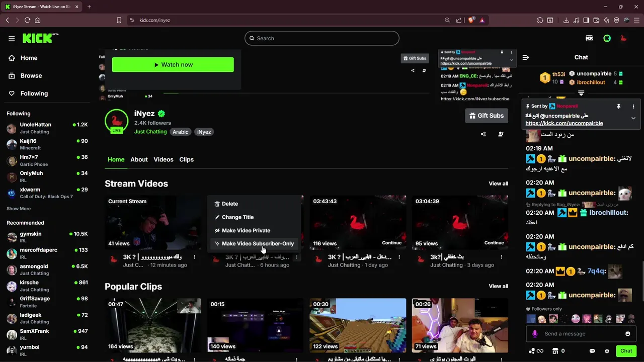Open the Browse sidebar item

pos(31,75)
